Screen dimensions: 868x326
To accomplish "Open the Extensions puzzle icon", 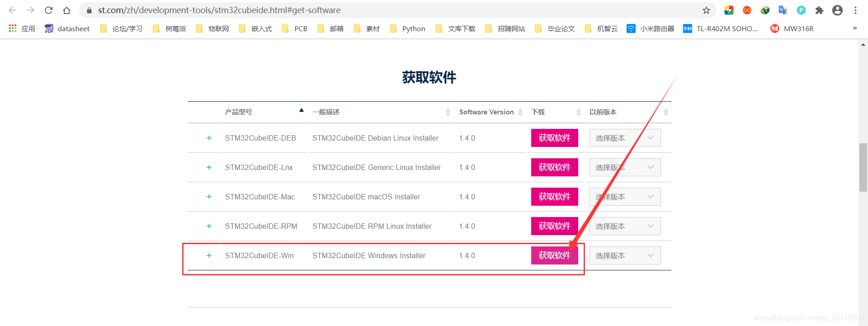I will pyautogui.click(x=819, y=10).
